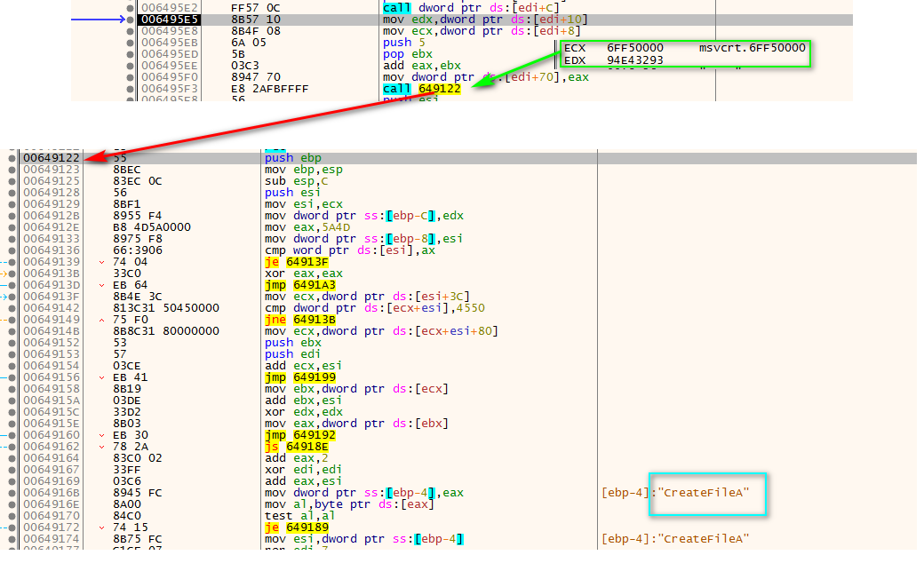Screen dimensions: 924x579
Task: Click 'mov dword ptr ss:[ebp-C],edx' instruction
Action: pyautogui.click(x=364, y=216)
